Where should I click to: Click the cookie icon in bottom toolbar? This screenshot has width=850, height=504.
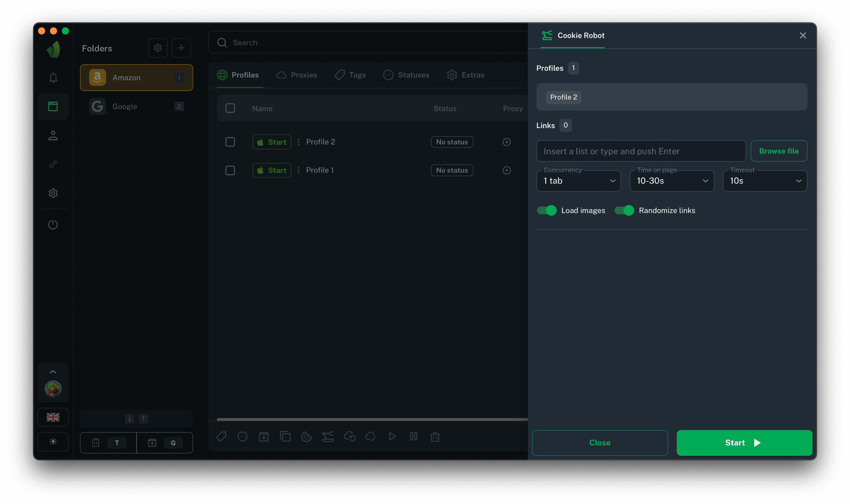[x=306, y=437]
